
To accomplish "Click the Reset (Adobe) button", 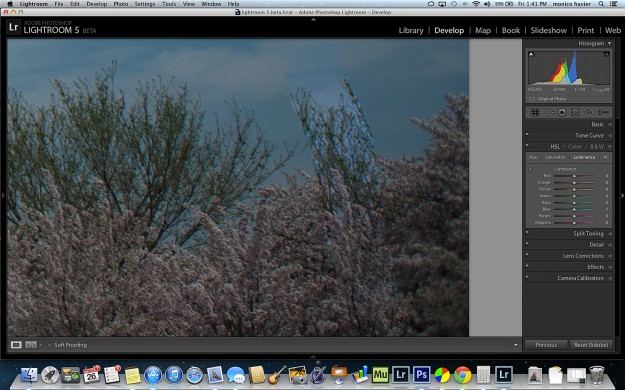I will point(591,345).
